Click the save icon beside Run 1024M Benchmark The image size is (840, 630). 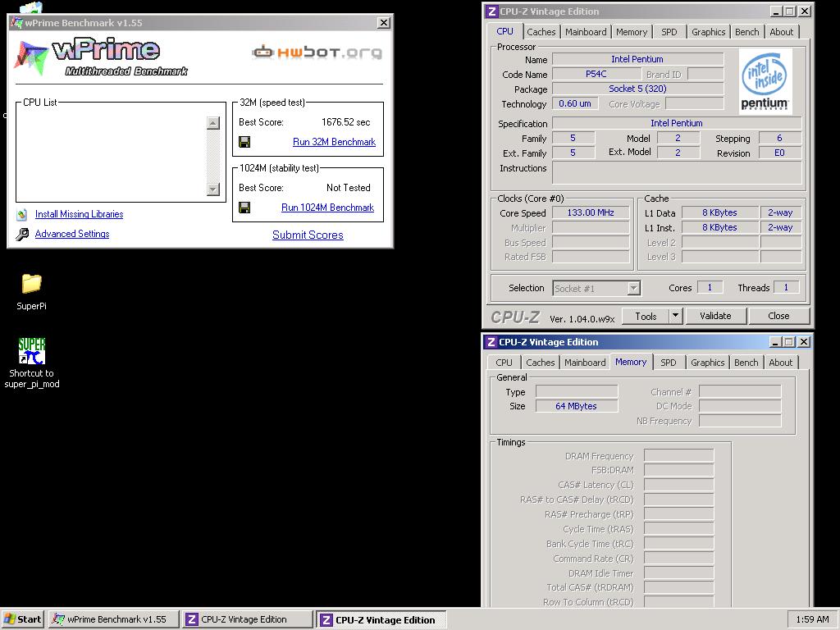pos(244,208)
